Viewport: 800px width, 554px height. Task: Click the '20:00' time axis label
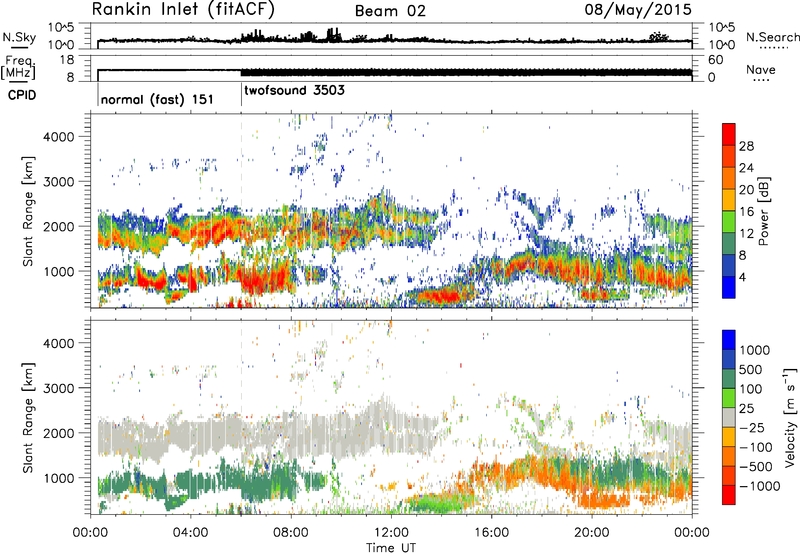[x=591, y=533]
